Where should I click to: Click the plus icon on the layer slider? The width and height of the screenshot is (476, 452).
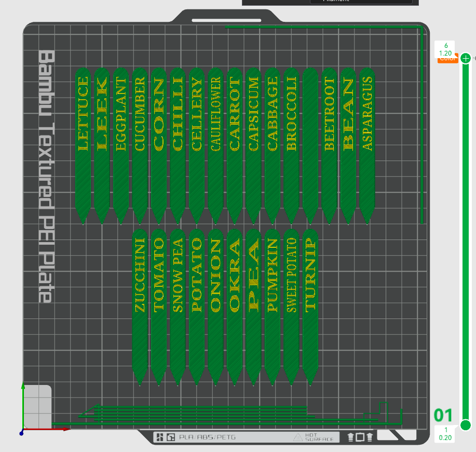pos(466,58)
